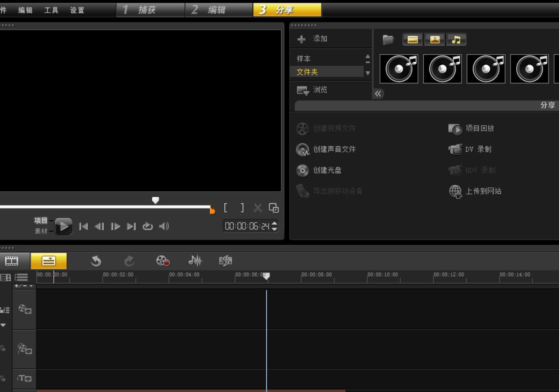Click the library list down arrow
The image size is (559, 392).
368,73
